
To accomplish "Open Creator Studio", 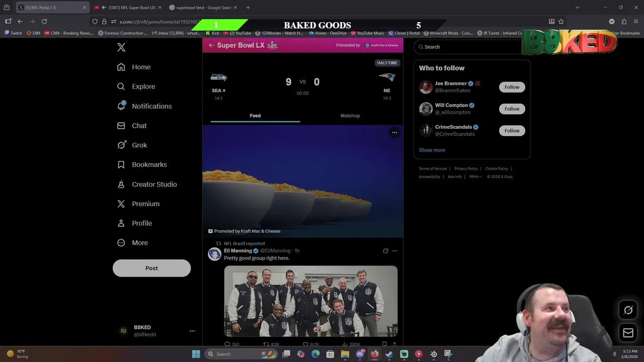I will click(x=147, y=184).
